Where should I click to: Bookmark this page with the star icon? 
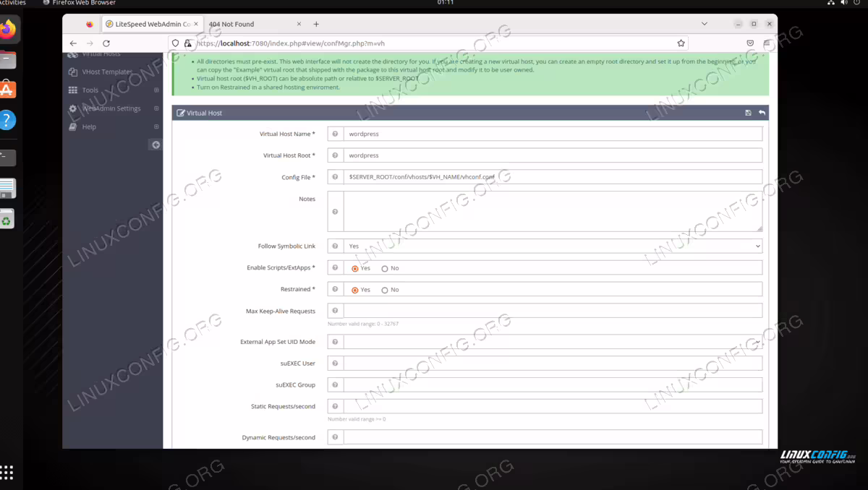click(681, 43)
